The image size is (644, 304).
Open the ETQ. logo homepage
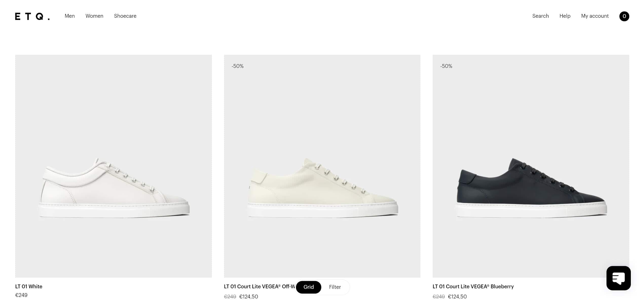32,16
